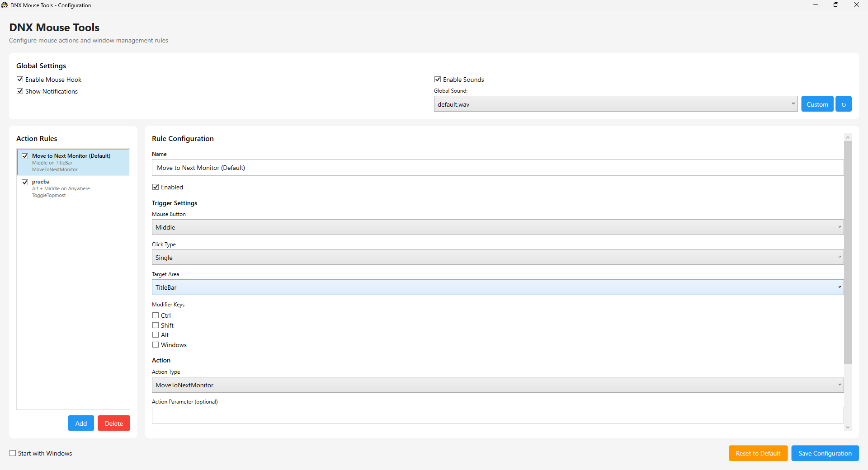
Task: Uncheck the prueba rule checkbox
Action: pyautogui.click(x=25, y=182)
